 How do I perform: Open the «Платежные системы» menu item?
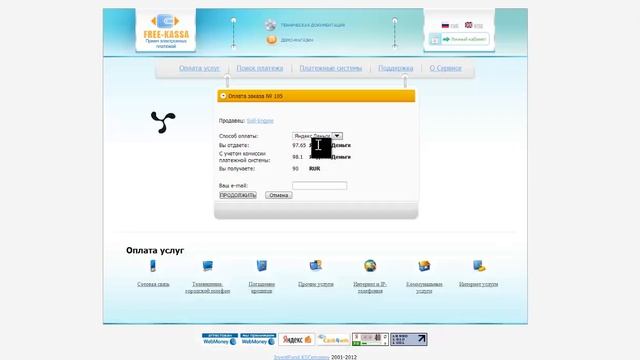(331, 68)
